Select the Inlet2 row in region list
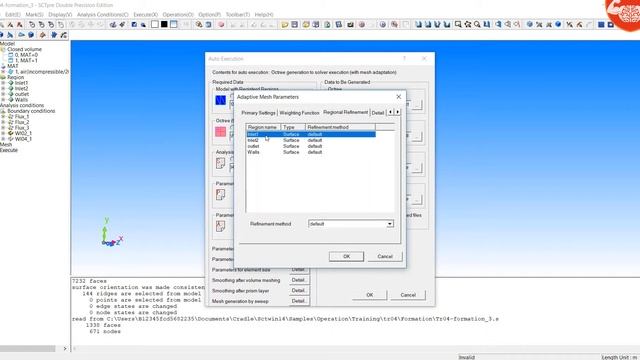The width and height of the screenshot is (640, 360). (x=311, y=140)
